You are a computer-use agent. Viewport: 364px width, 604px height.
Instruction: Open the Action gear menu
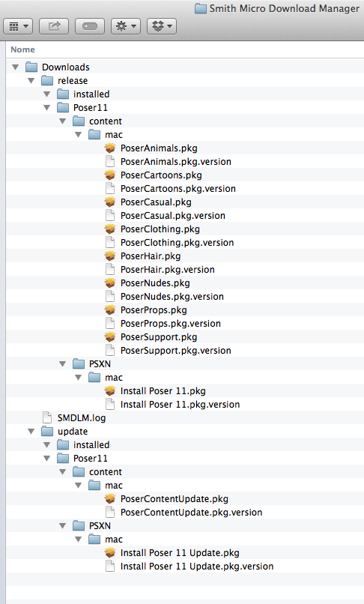(126, 26)
